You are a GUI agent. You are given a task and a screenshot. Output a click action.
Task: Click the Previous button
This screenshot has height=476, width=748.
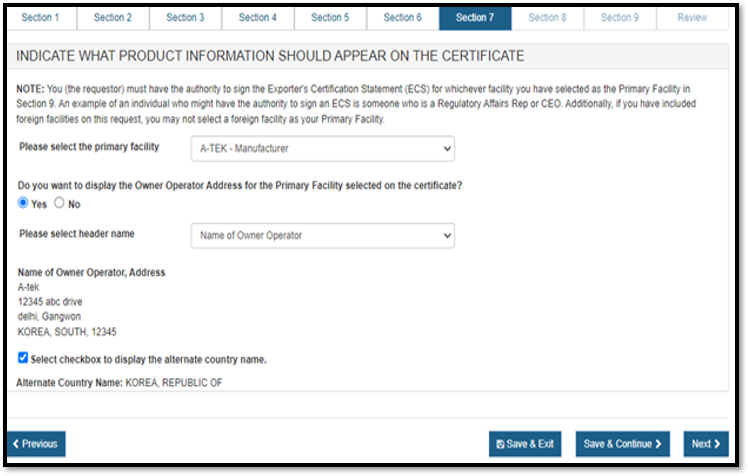click(x=36, y=444)
